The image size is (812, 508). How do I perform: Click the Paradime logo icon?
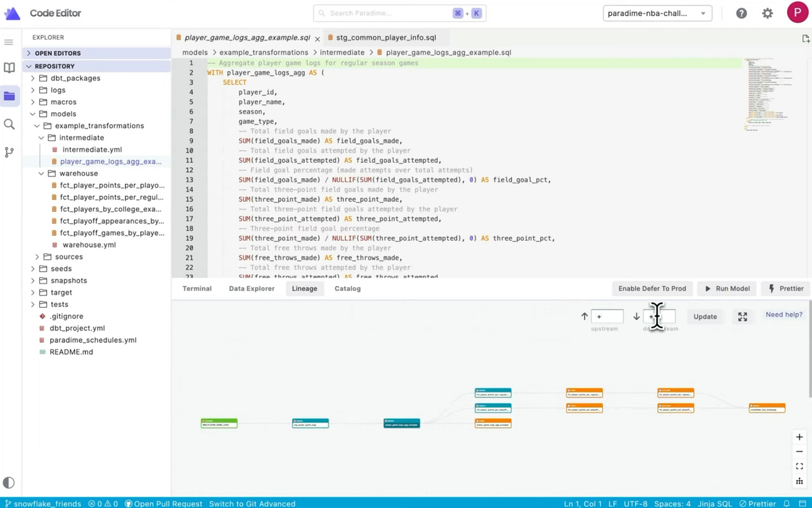(12, 13)
